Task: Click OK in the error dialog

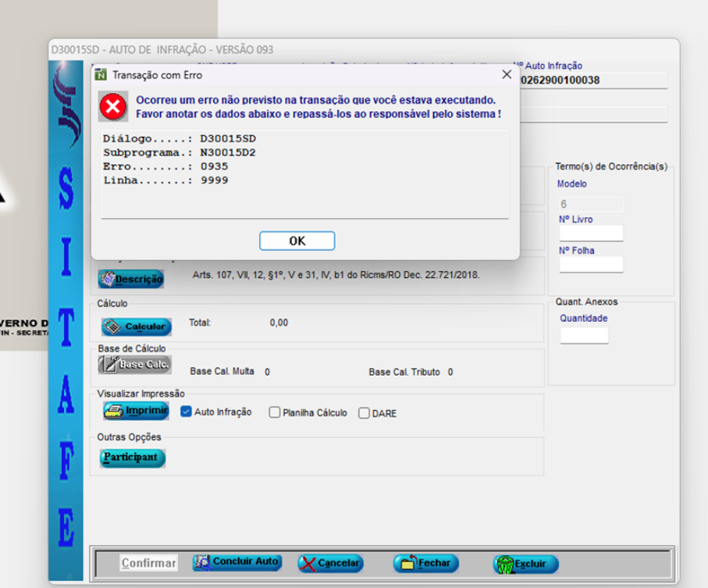Action: [x=297, y=241]
